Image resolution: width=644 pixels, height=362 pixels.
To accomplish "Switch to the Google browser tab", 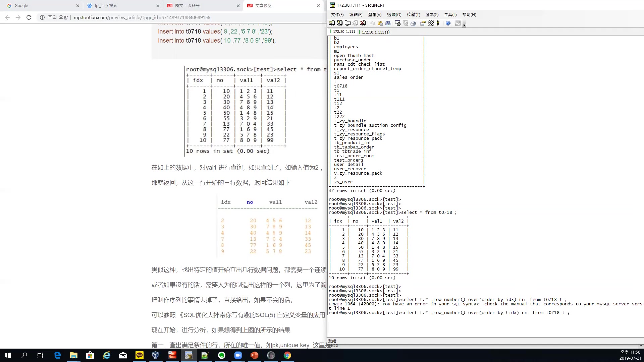I will (43, 6).
